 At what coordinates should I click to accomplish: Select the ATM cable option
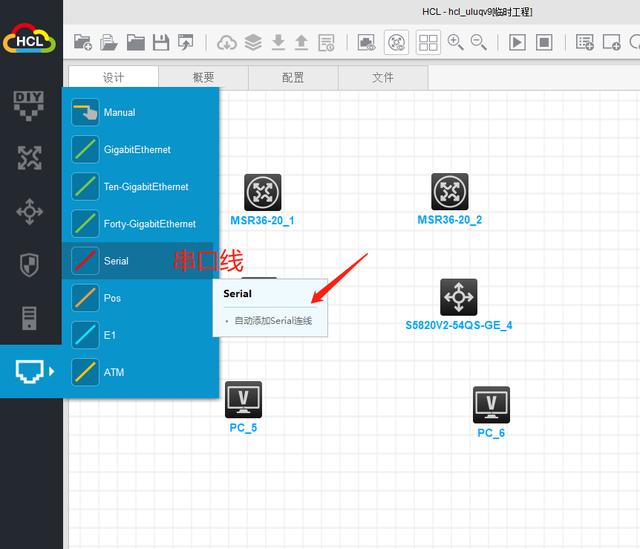coord(140,372)
